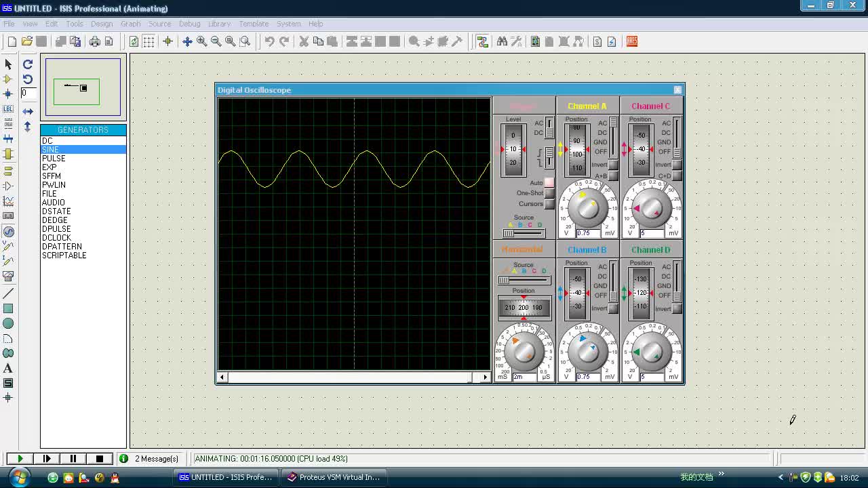
Task: Select component mode tool
Action: click(8, 79)
